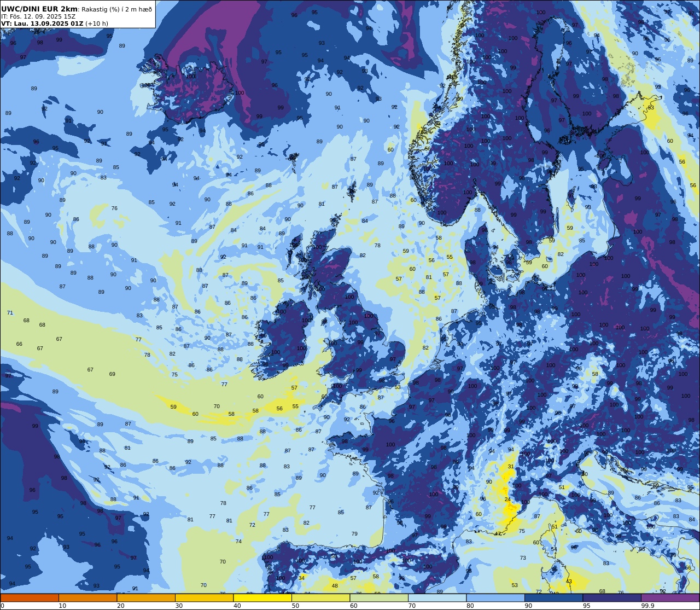Click the '(+10 h)' forecast offset text

(x=97, y=24)
